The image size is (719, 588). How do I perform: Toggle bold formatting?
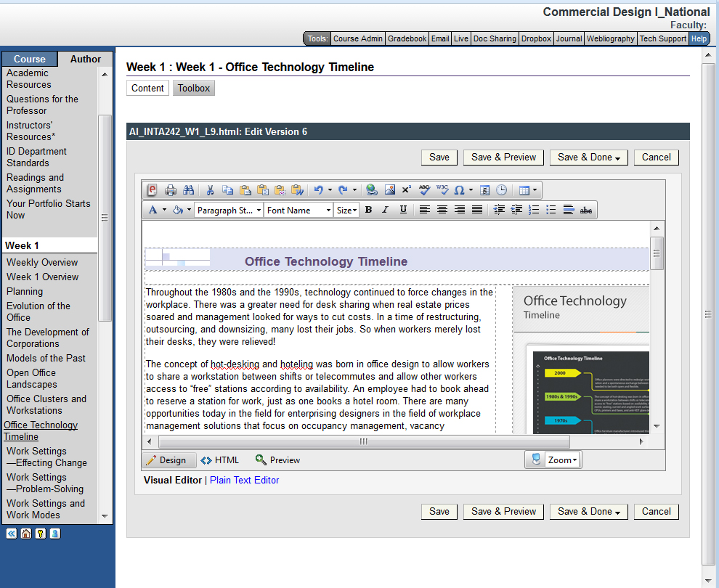click(x=368, y=210)
